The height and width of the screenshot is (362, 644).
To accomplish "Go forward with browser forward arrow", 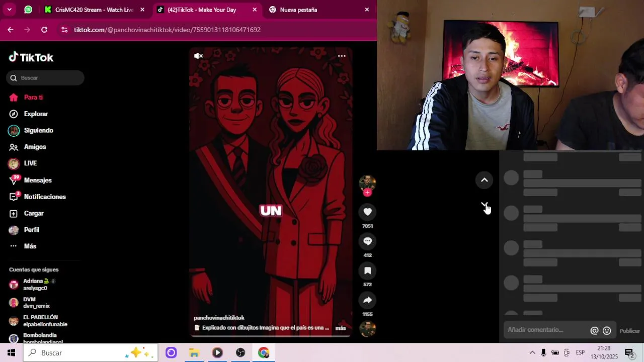I will 27,30.
